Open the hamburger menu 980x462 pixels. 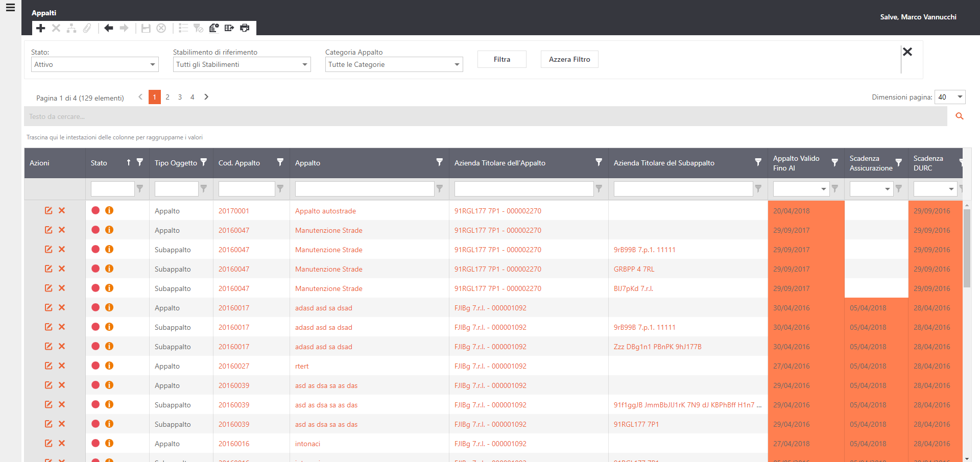[10, 8]
